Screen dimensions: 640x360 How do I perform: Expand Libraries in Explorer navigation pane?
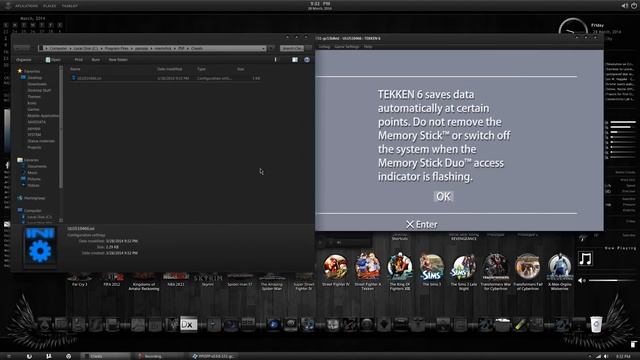(28, 160)
